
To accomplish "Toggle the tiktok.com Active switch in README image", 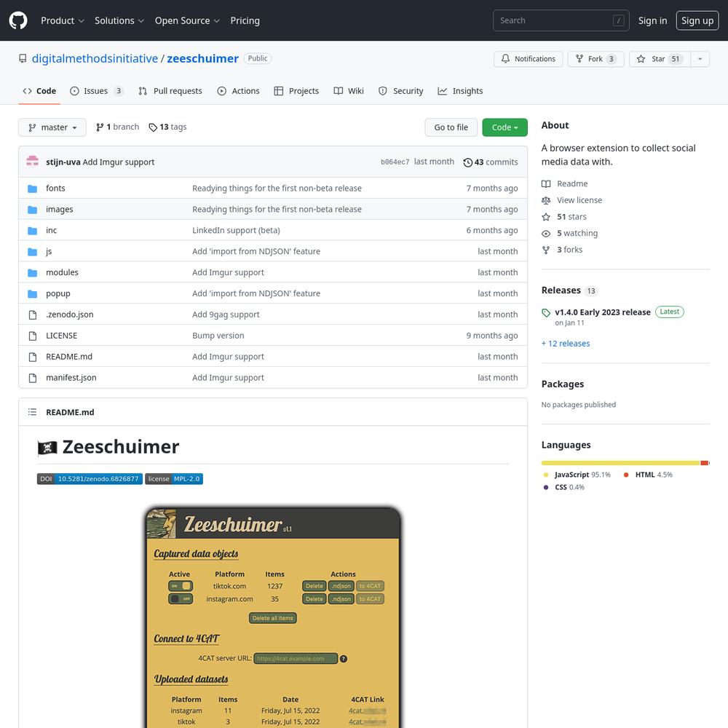I will (x=181, y=586).
